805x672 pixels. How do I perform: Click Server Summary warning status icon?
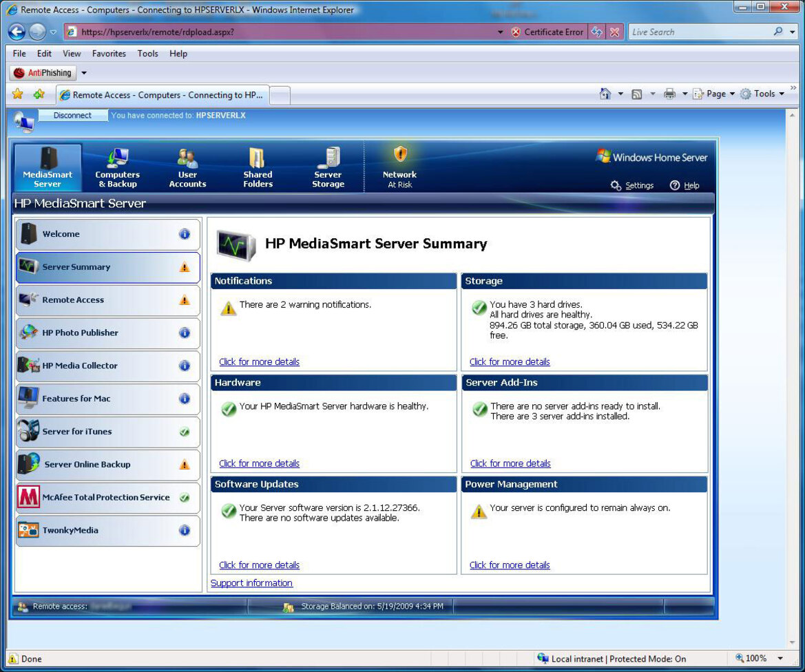(x=185, y=267)
